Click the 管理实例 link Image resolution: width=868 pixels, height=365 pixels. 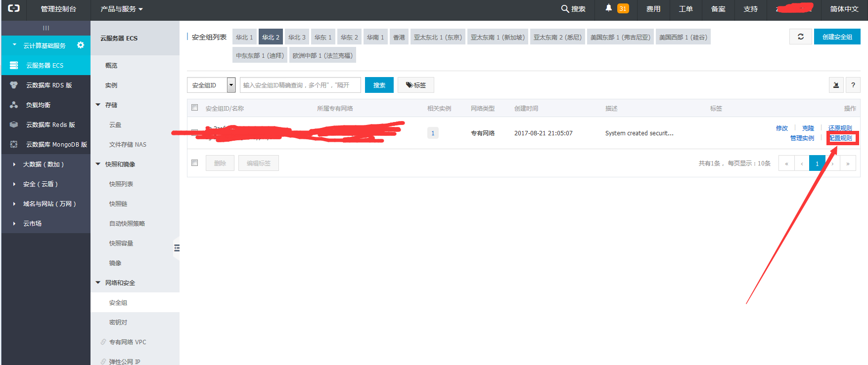pyautogui.click(x=802, y=138)
